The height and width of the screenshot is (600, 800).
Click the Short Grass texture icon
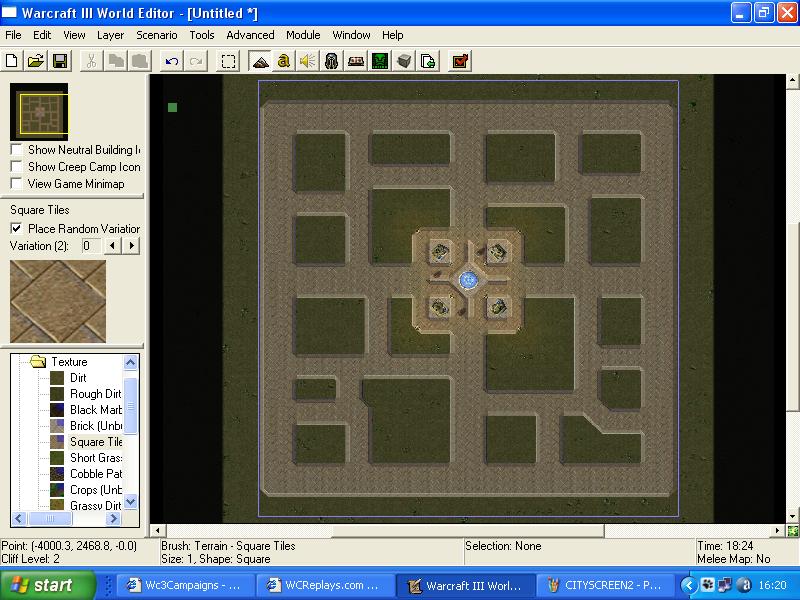click(57, 458)
